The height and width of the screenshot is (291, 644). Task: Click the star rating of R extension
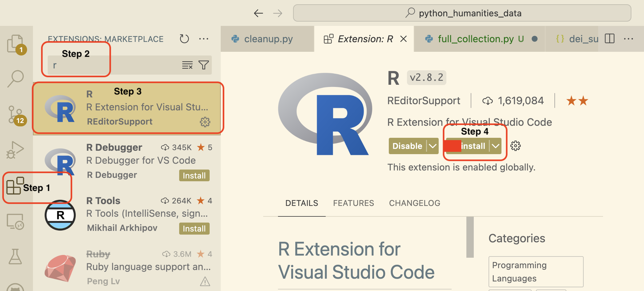tap(577, 101)
